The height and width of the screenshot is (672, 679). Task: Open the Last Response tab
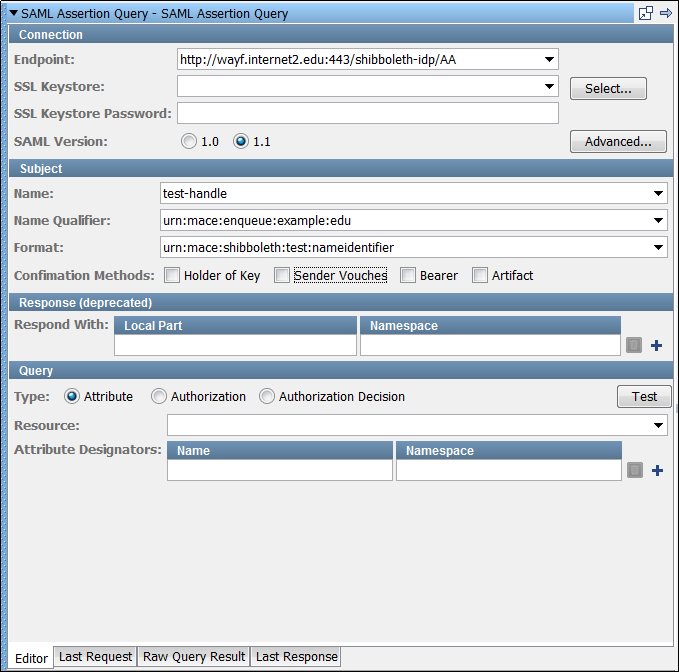297,657
